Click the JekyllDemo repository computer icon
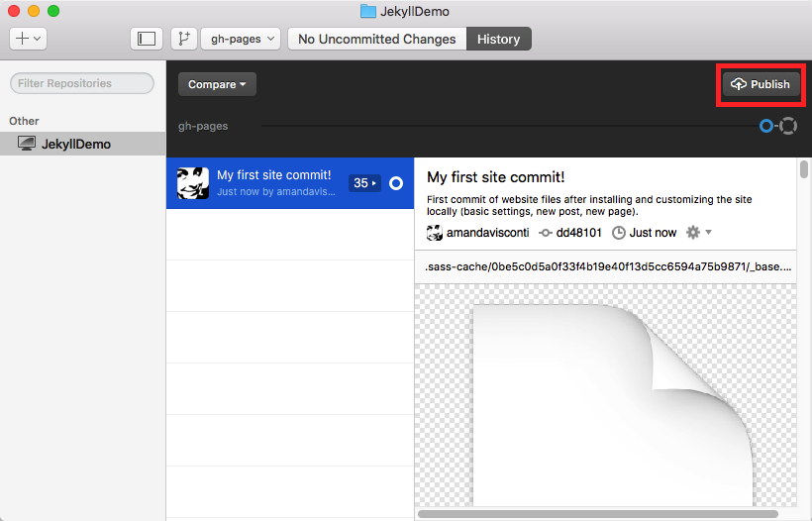Screen dimensions: 812x521 point(26,144)
